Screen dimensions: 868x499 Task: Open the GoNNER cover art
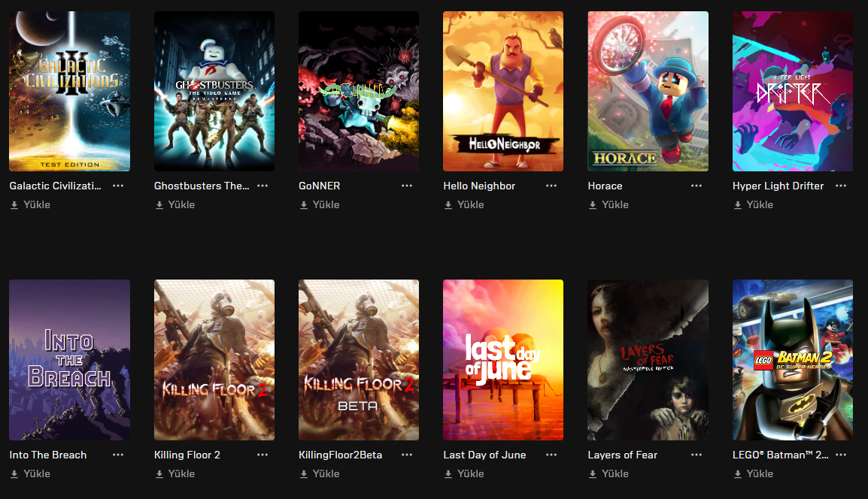359,91
